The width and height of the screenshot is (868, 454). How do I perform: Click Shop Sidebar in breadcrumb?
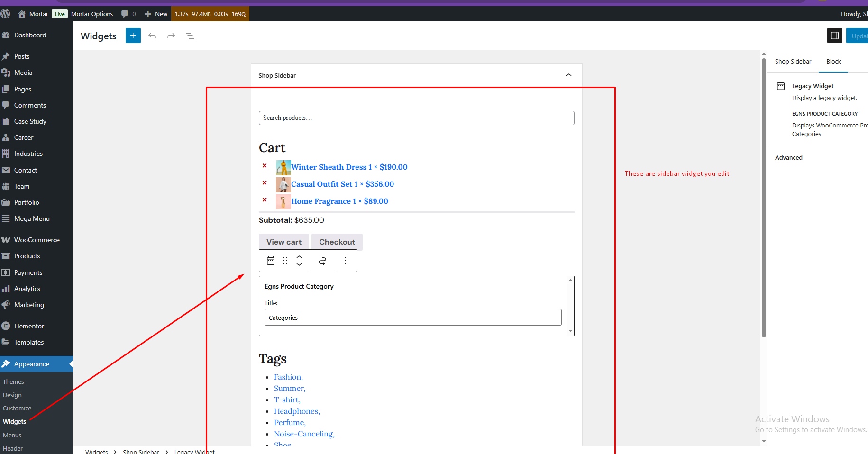coord(141,451)
